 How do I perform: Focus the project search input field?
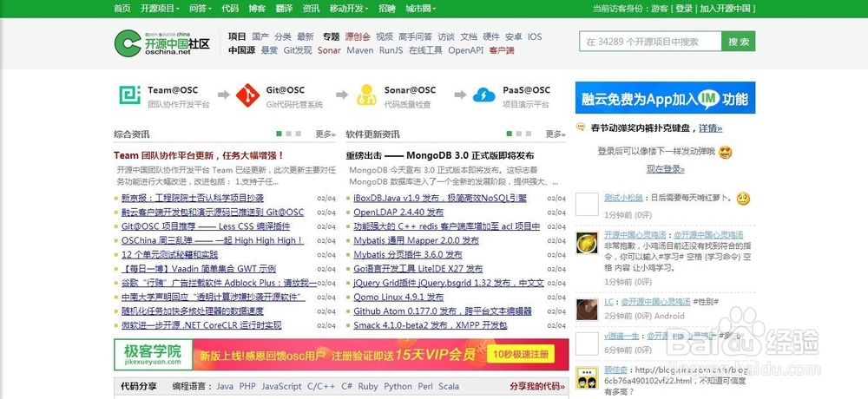tap(650, 42)
